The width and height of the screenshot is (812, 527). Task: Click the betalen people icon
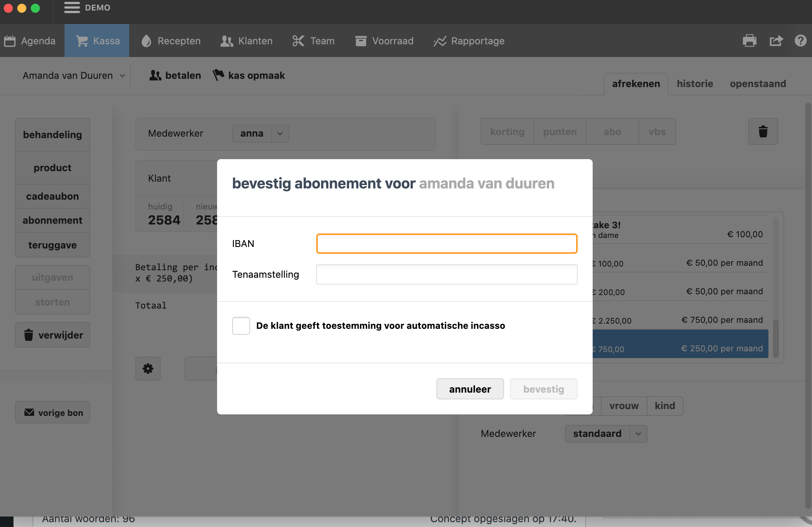pos(155,75)
